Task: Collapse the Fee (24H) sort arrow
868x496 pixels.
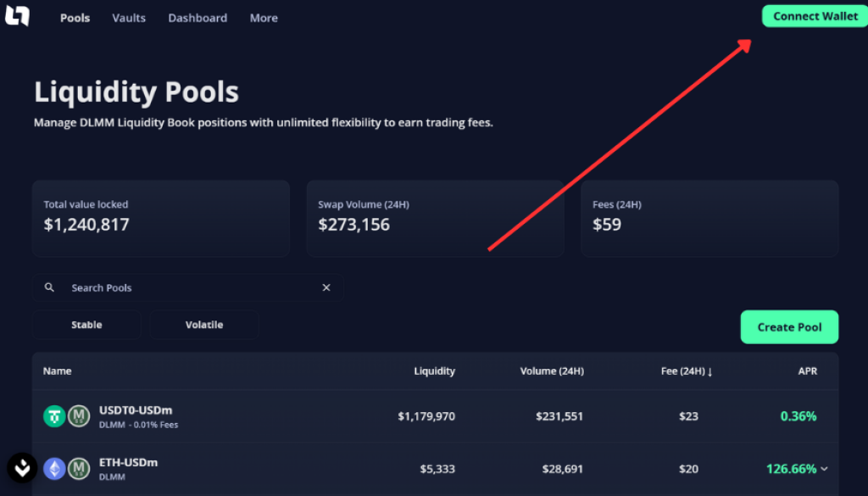Action: point(709,371)
